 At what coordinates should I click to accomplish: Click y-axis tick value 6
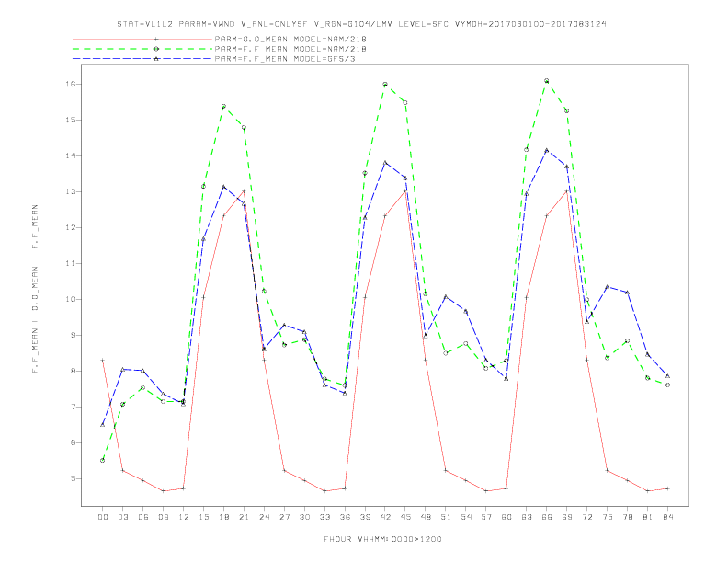(74, 442)
